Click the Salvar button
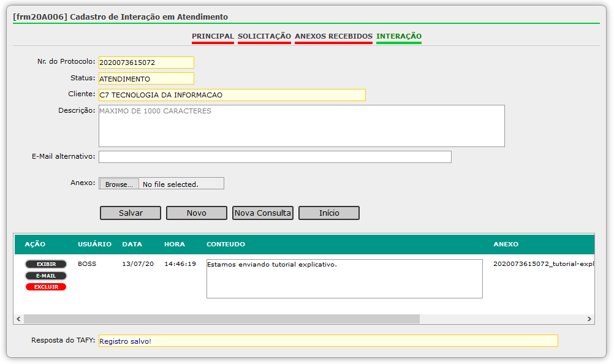 (131, 213)
